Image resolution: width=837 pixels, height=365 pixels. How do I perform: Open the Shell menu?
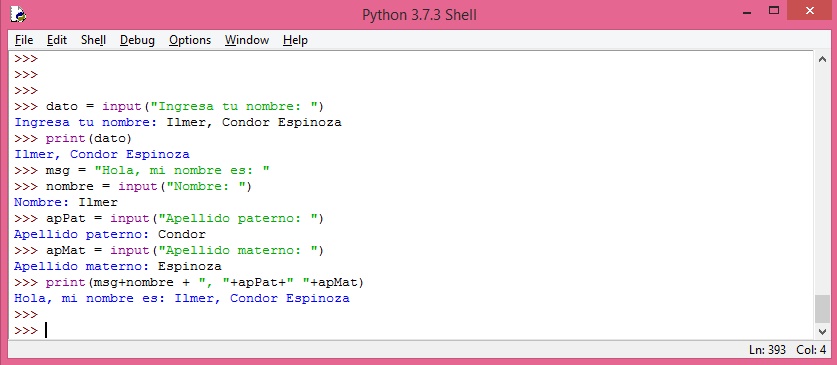[93, 40]
